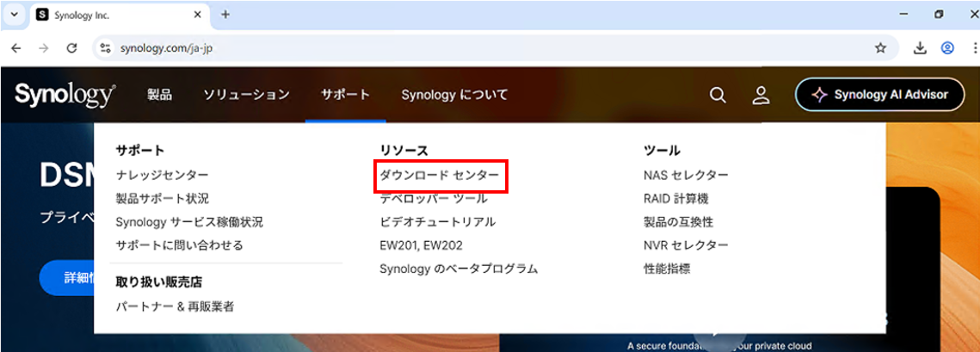The image size is (980, 352).
Task: Expand the Synology について menu
Action: pyautogui.click(x=454, y=95)
